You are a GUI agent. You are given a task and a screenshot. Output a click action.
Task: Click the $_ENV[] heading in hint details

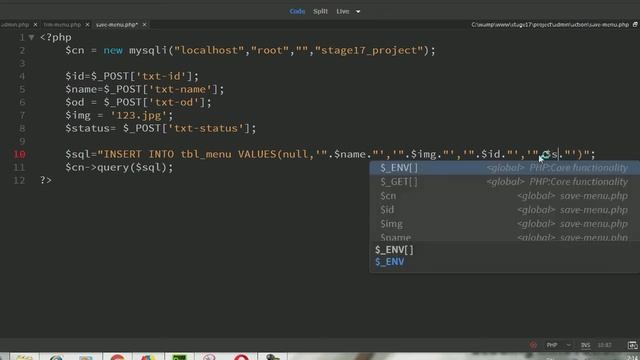point(394,250)
